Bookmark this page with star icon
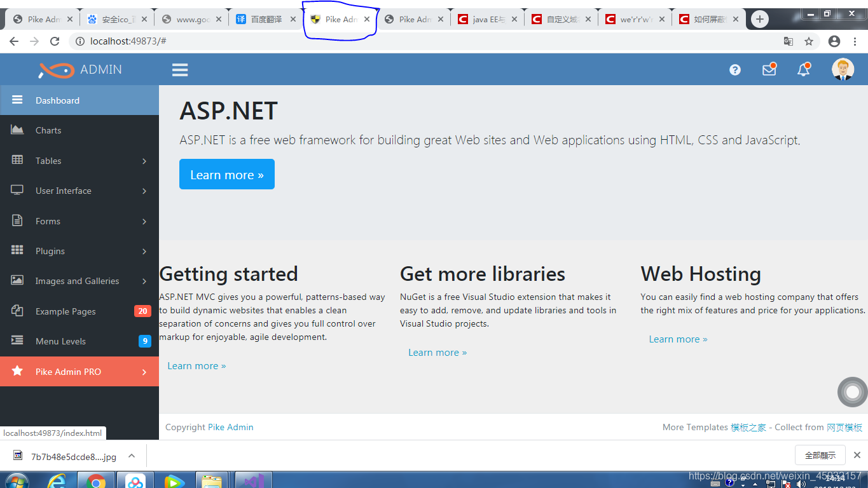Screen dimensions: 868x488 pos(809,41)
